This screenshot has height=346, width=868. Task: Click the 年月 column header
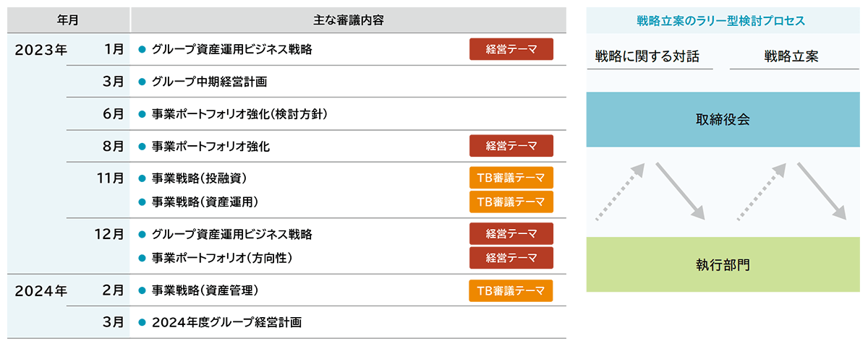68,20
